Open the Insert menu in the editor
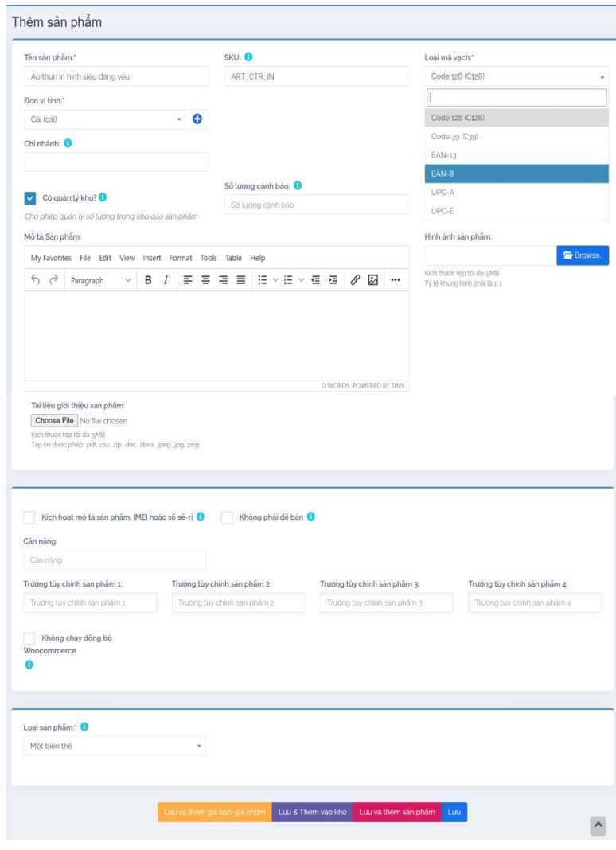This screenshot has width=616, height=850. 152,258
